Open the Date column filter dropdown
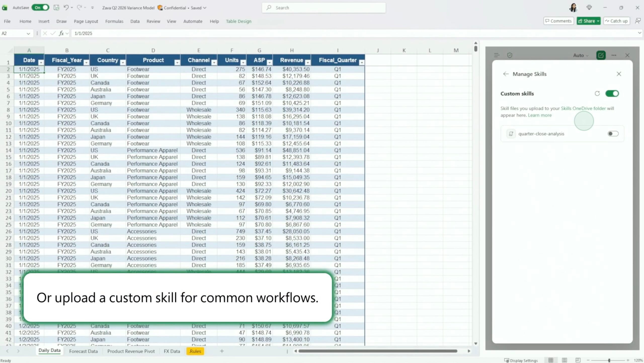The height and width of the screenshot is (363, 644). tap(41, 62)
